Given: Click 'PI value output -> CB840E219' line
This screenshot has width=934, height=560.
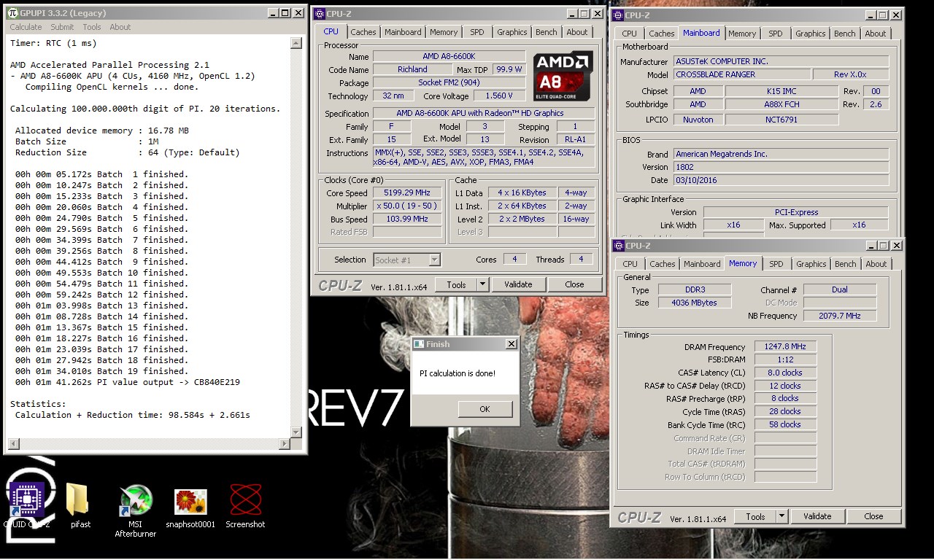Looking at the screenshot, I should point(128,382).
